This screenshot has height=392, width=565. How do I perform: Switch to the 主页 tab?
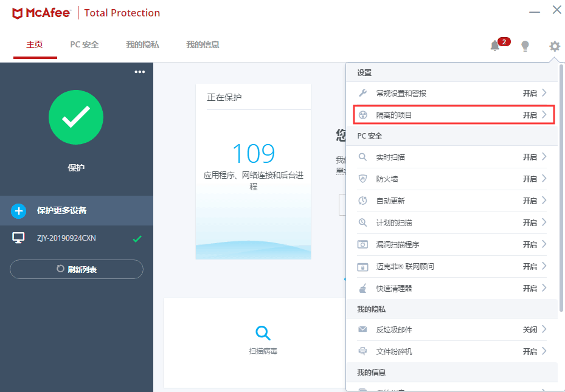tap(35, 44)
